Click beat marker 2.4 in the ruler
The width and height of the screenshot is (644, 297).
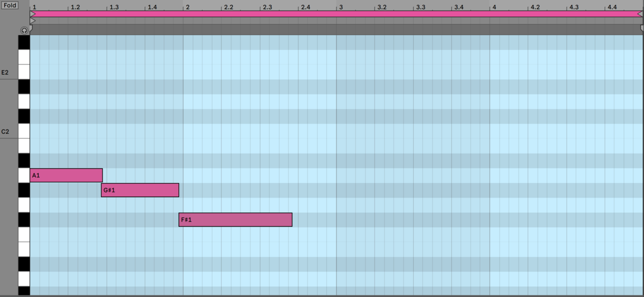[305, 8]
